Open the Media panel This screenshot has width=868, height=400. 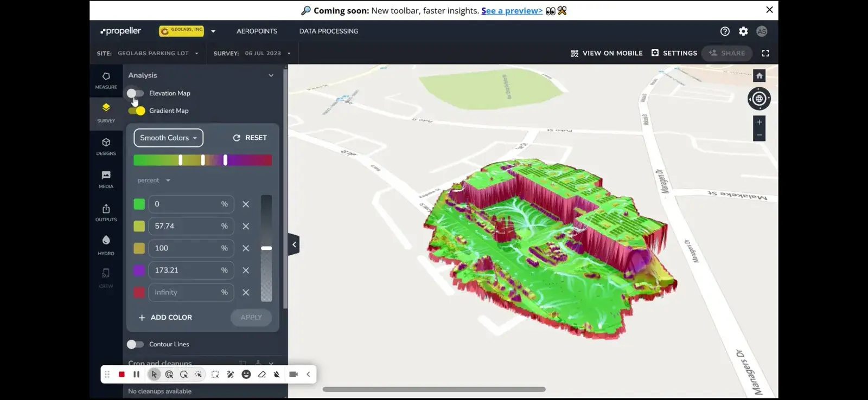click(106, 179)
